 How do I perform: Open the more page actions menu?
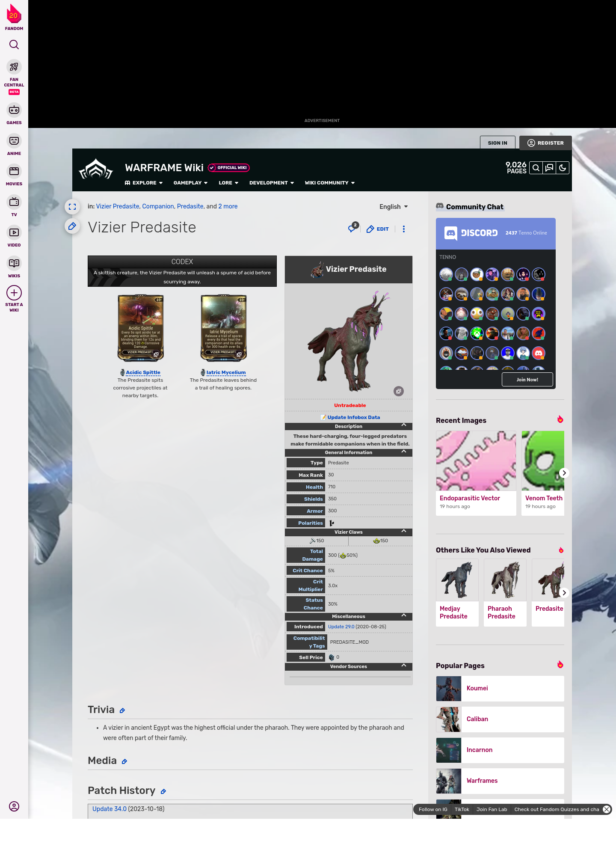404,229
